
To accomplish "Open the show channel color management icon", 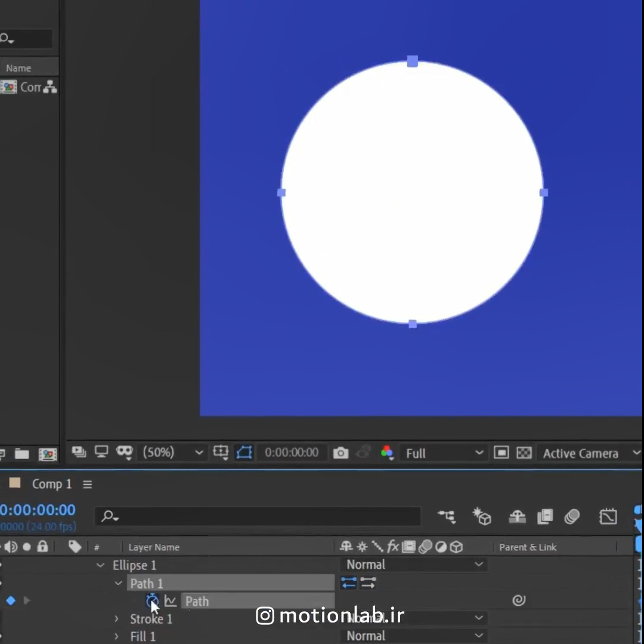I will point(387,453).
